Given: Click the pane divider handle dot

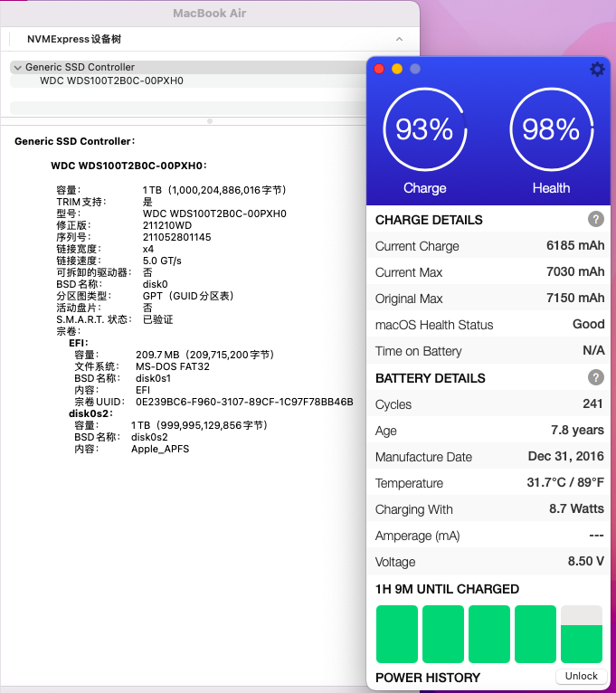Looking at the screenshot, I should [210, 121].
